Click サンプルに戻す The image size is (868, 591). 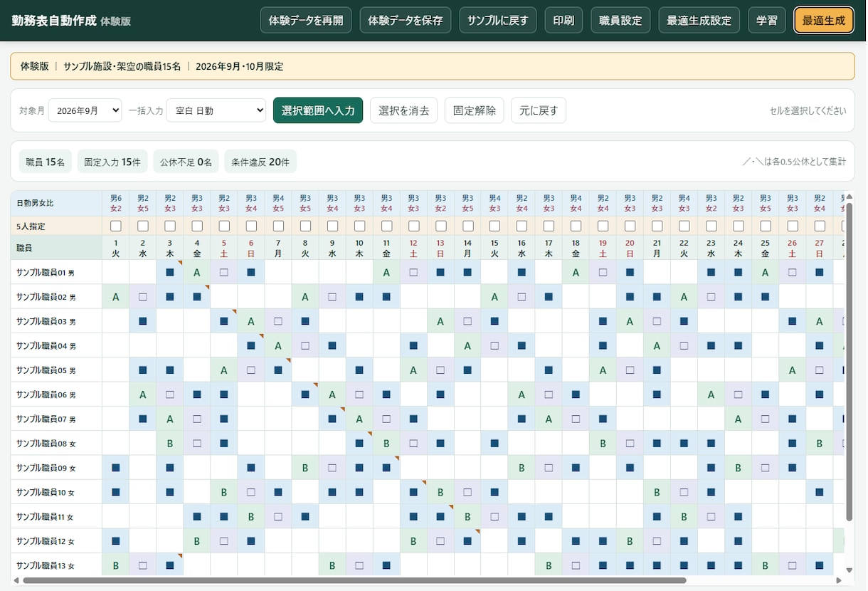click(x=498, y=21)
